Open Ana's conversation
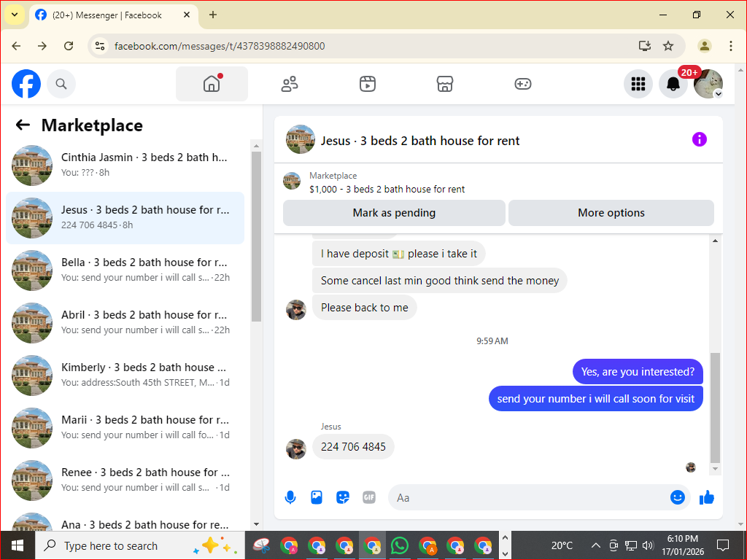Image resolution: width=747 pixels, height=560 pixels. [125, 522]
